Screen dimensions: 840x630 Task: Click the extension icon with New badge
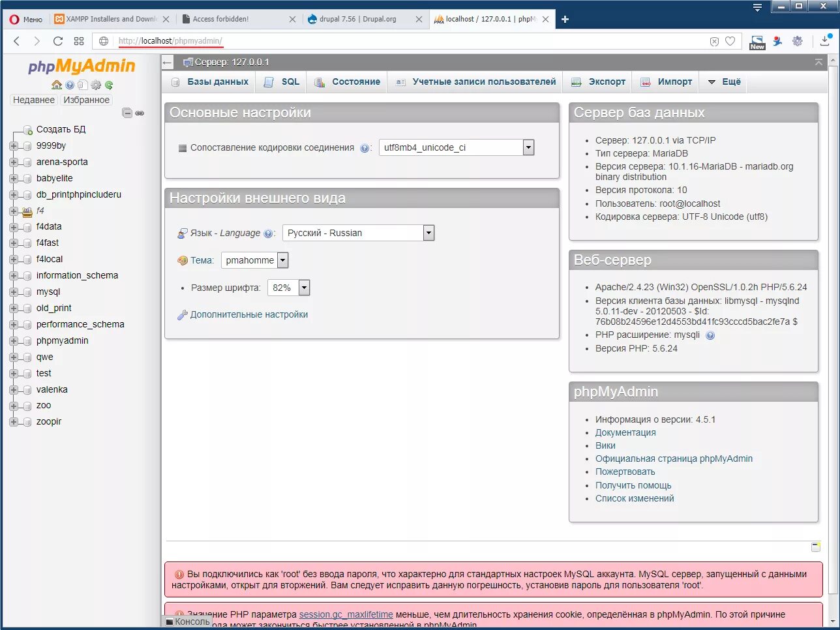757,42
